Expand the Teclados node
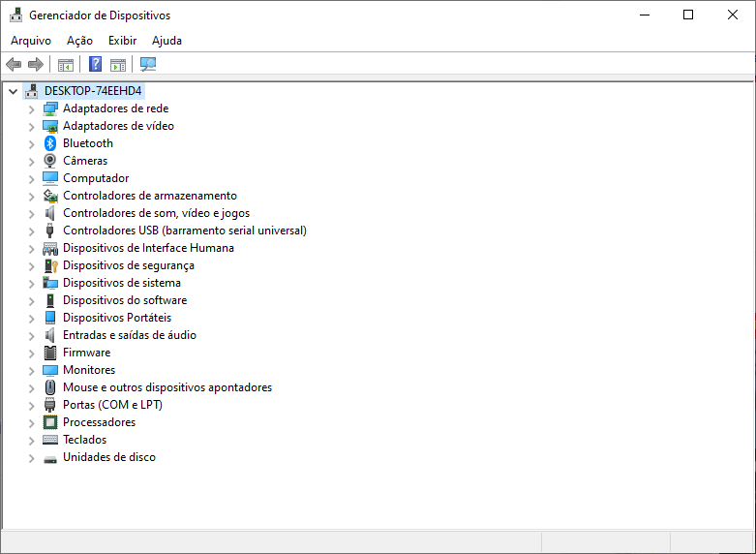The image size is (756, 554). [x=32, y=440]
